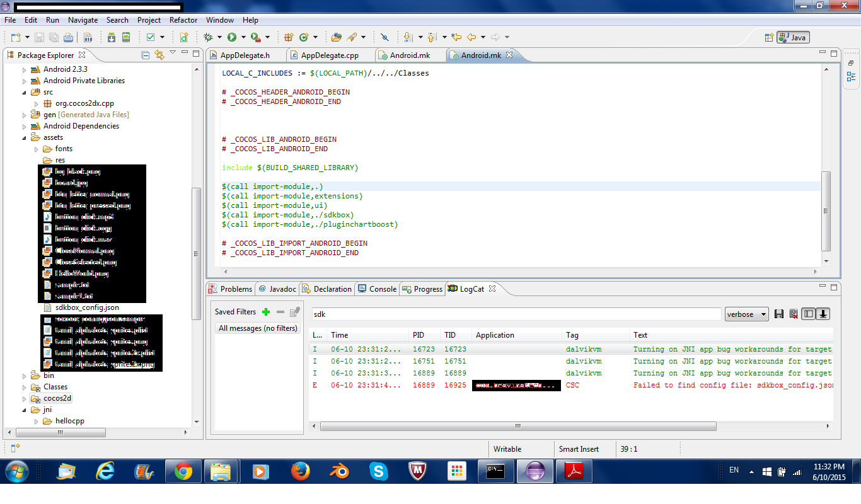Switch to the AppDelegate.cpp editor tab
861x504 pixels.
[x=329, y=55]
